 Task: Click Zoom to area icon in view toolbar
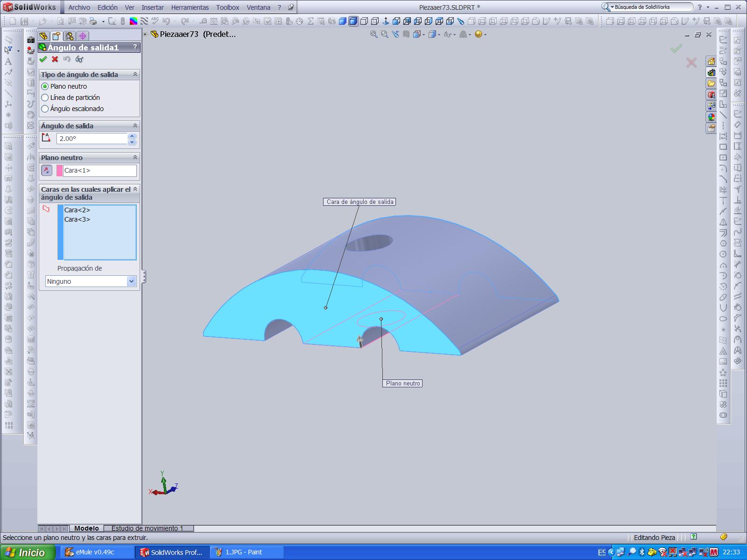384,34
